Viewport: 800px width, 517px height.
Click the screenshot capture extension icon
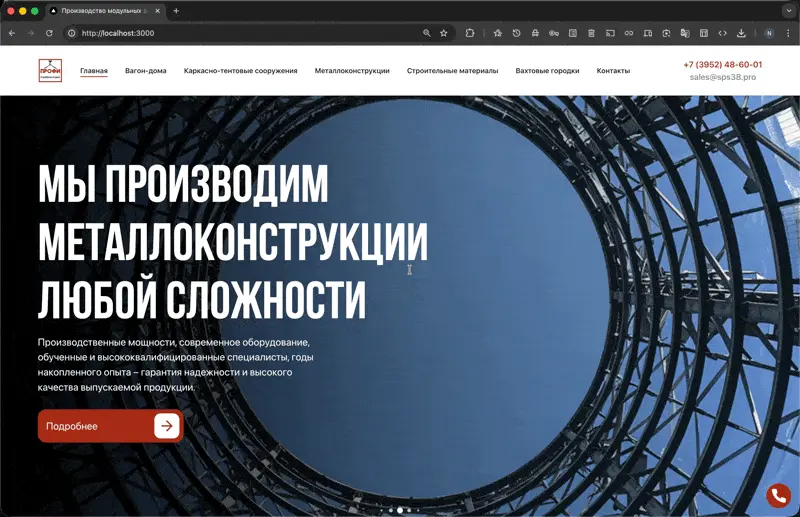coord(666,33)
